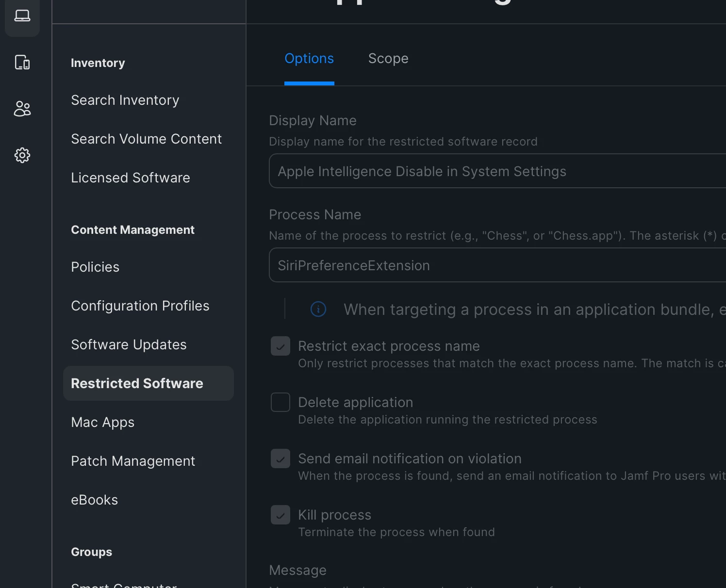The image size is (726, 588).
Task: Click the info icon beside bundle targeting note
Action: (x=318, y=309)
